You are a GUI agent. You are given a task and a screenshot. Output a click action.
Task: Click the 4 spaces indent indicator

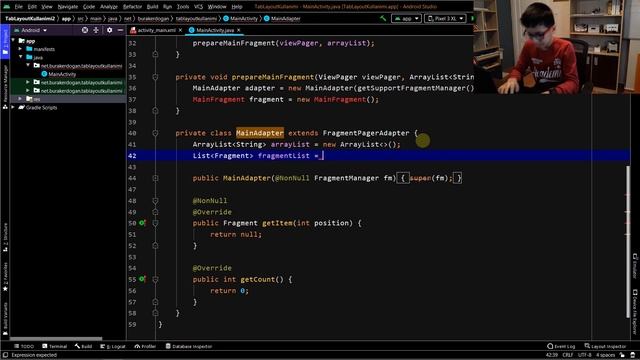click(605, 355)
